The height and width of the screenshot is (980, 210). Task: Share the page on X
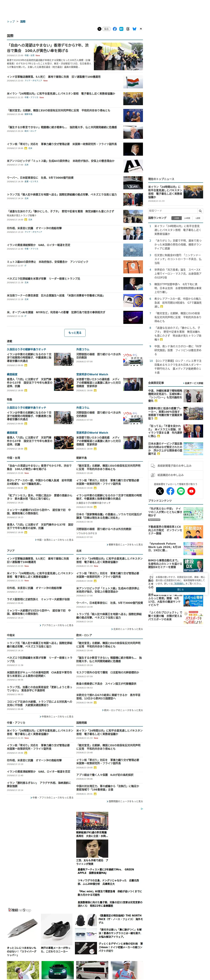point(99,29)
